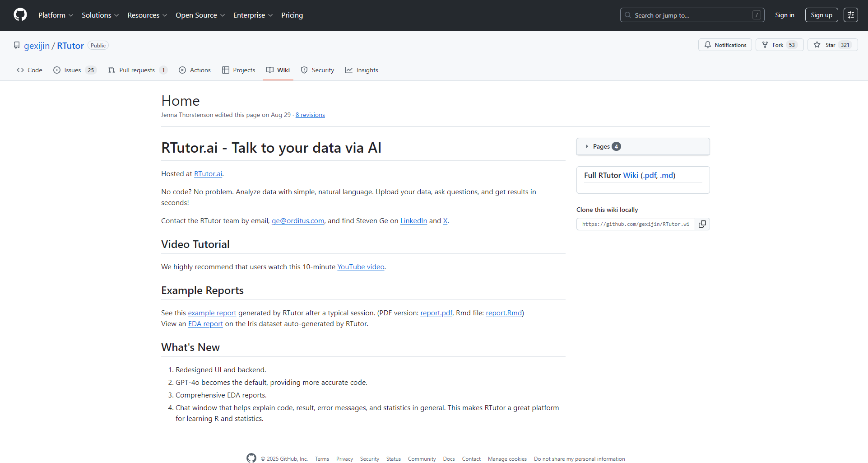This screenshot has height=463, width=868.
Task: Switch to the Issues tab
Action: 71,70
